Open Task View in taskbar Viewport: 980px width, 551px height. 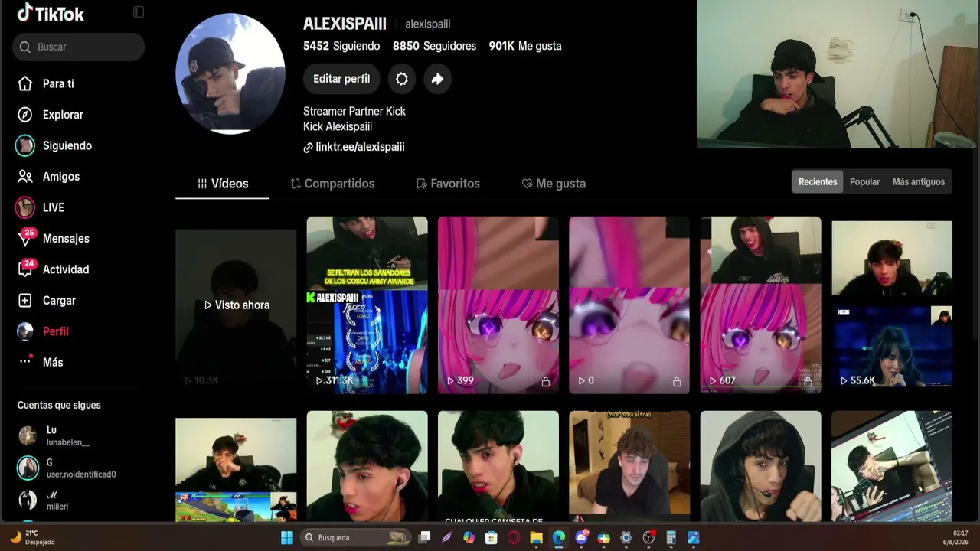click(425, 538)
